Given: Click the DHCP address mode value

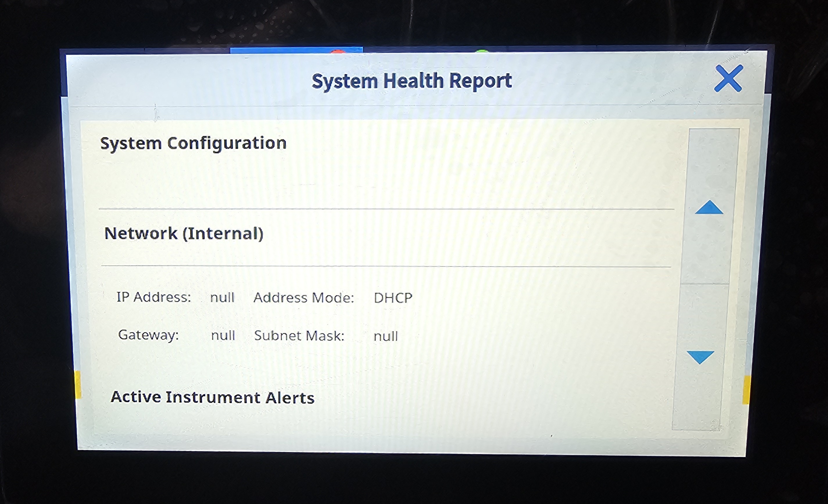Looking at the screenshot, I should point(393,298).
